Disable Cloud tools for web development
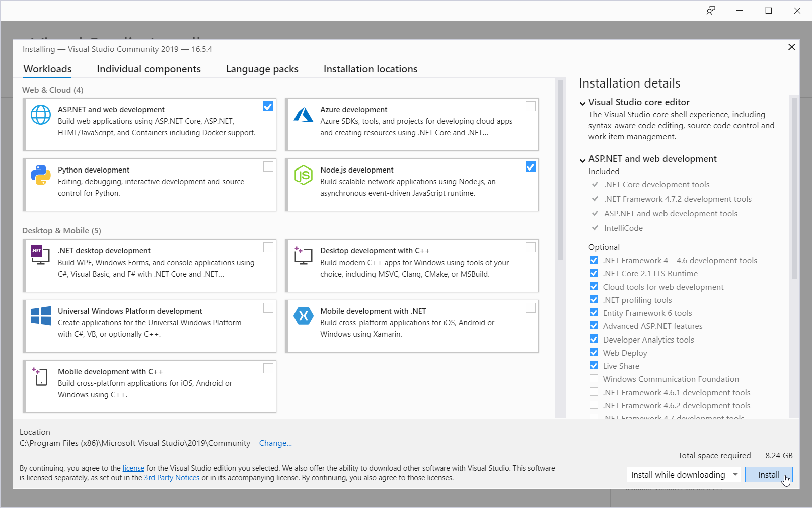Image resolution: width=812 pixels, height=508 pixels. point(594,287)
